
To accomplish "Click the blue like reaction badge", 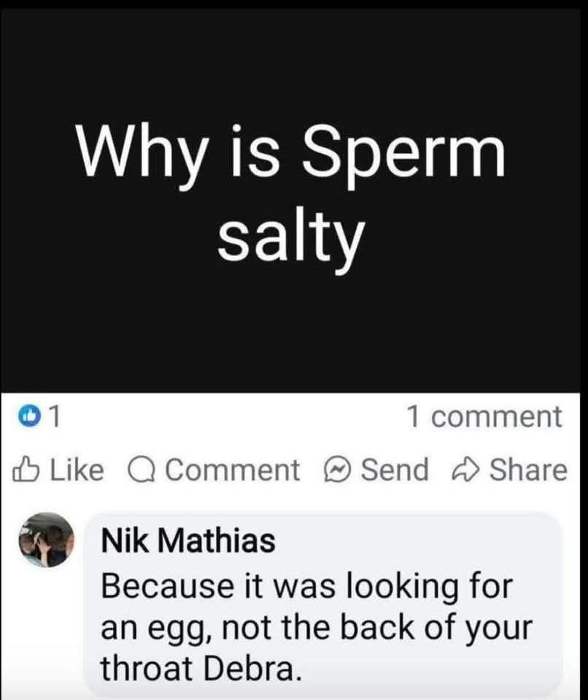I will [x=31, y=418].
